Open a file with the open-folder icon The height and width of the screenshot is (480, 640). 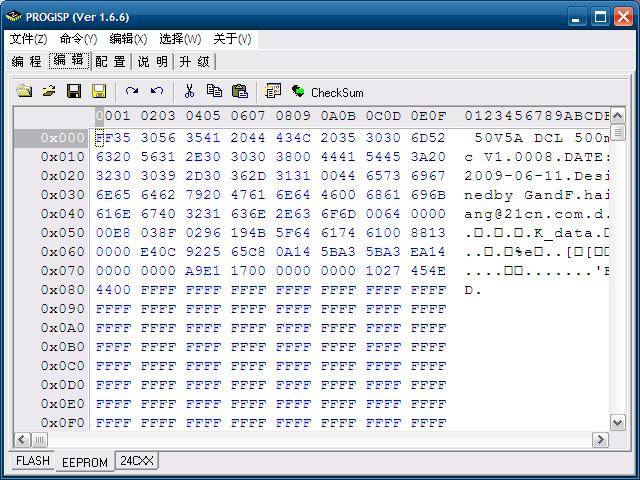(48, 91)
